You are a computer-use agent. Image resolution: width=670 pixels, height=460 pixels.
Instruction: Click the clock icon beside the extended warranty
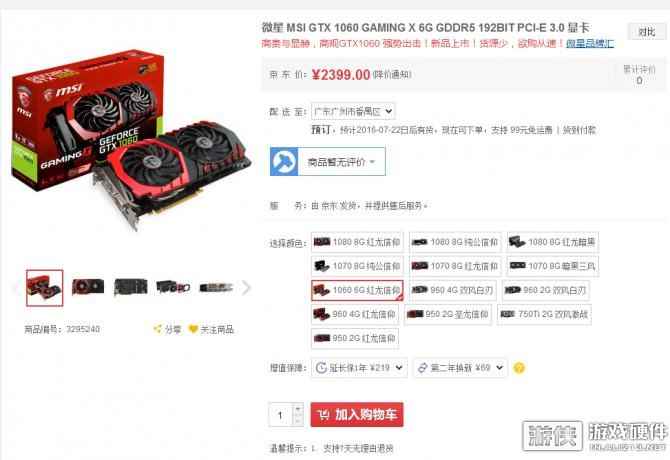point(321,368)
